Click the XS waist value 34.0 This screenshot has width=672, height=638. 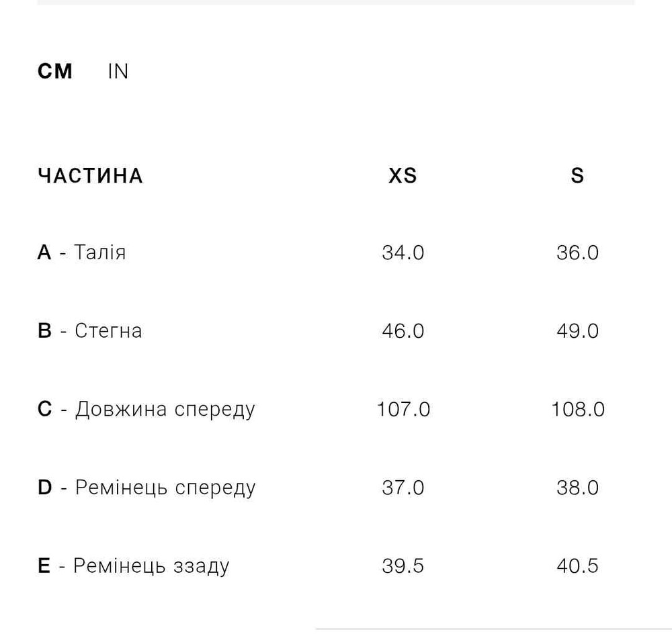click(x=403, y=253)
